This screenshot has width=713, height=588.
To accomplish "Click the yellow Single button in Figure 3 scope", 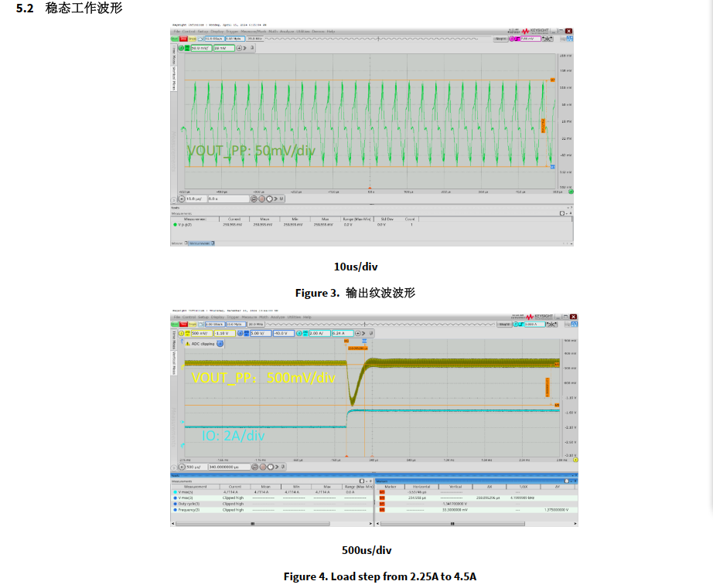I will pos(193,39).
